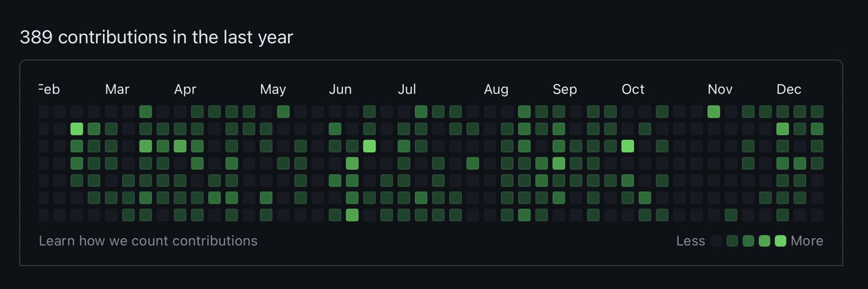This screenshot has width=868, height=289.
Task: Click the Mar month label
Action: pos(117,89)
